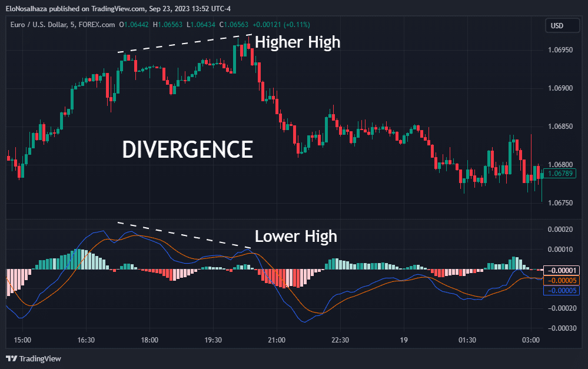This screenshot has width=588, height=369.
Task: Click the low value L1.06434
Action: (x=201, y=25)
